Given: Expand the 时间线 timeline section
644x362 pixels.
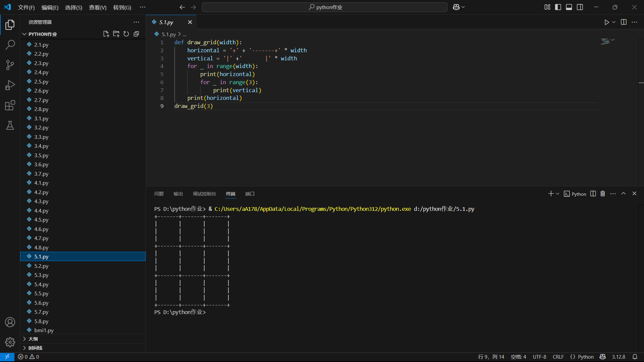Looking at the screenshot, I should click(35, 348).
